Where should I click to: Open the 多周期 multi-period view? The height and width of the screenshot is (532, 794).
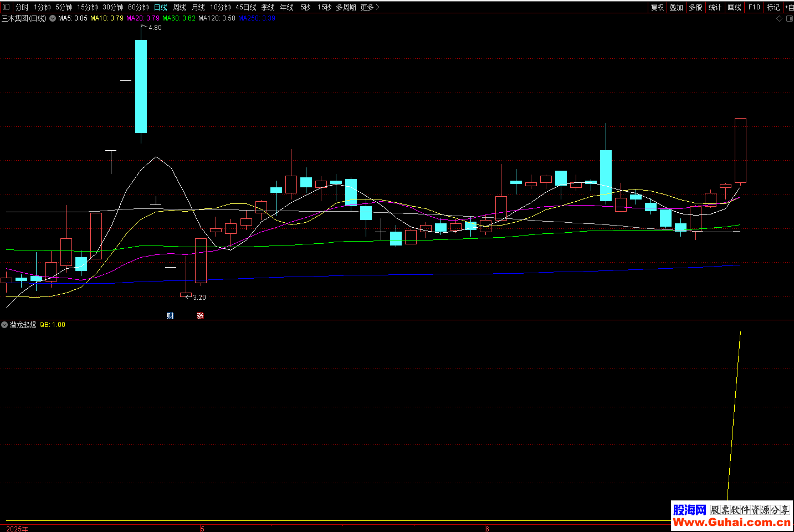pos(346,7)
